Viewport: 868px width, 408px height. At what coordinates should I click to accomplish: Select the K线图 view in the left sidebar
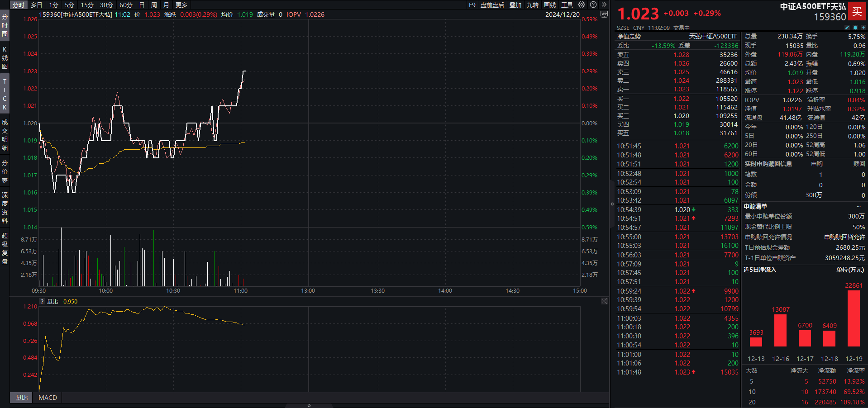[5, 58]
